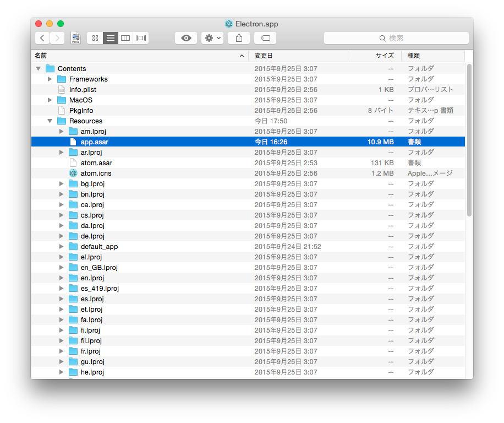
Task: Switch to column view mode
Action: point(125,38)
